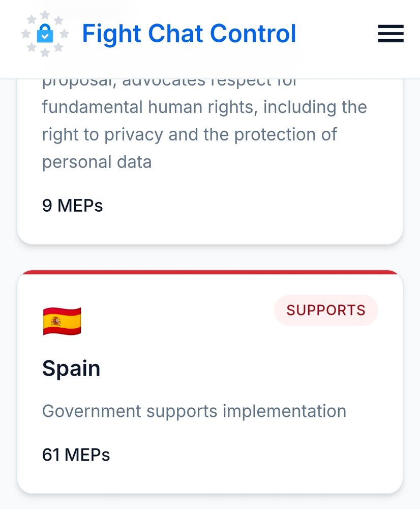This screenshot has height=509, width=420.
Task: Select 'Government supports implementation' description text
Action: (194, 412)
